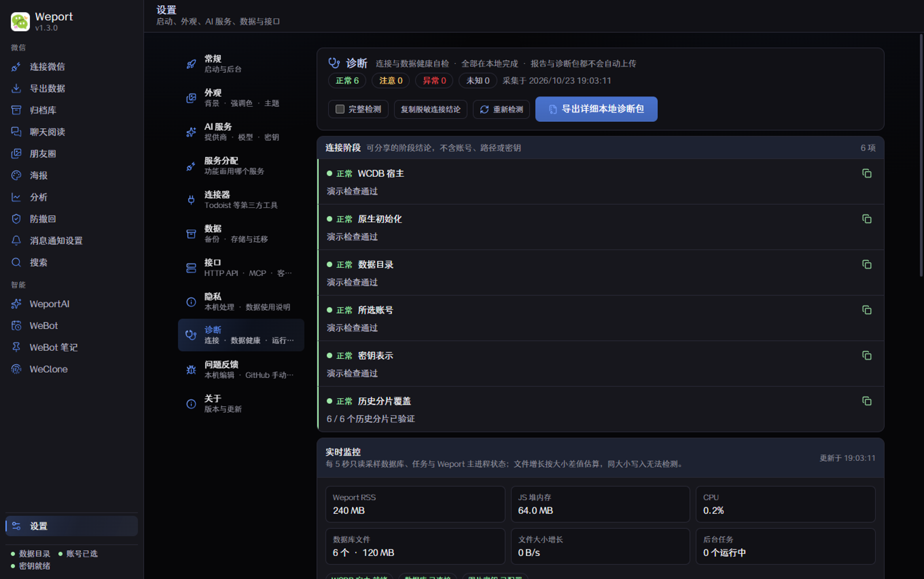Click the 搜索 magnifier icon
Image resolution: width=924 pixels, height=579 pixels.
click(x=16, y=262)
